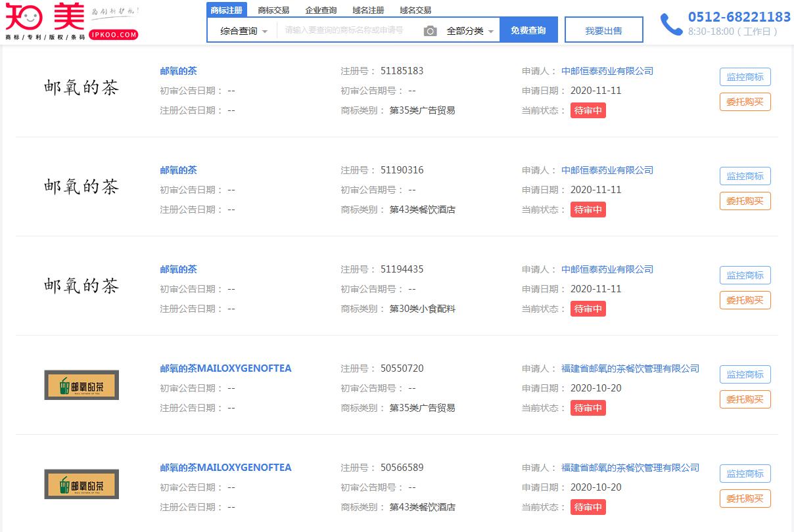794x532 pixels.
Task: Click 待审中 status badge for 50566589
Action: click(588, 507)
